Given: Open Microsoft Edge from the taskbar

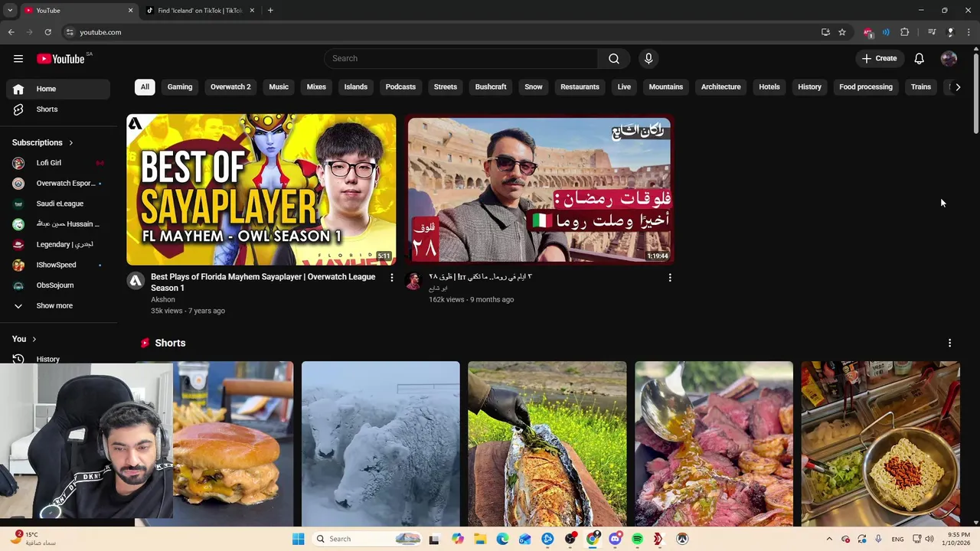Looking at the screenshot, I should 502,539.
